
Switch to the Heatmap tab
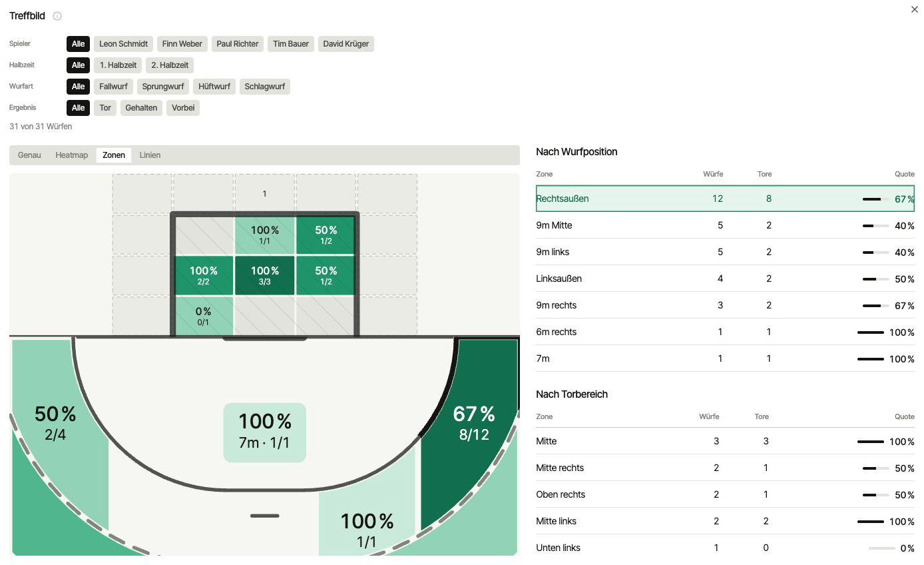coord(72,155)
